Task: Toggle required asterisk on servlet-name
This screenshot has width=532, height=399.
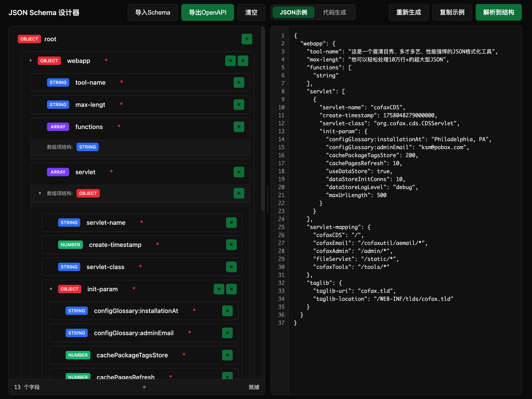Action: click(141, 222)
